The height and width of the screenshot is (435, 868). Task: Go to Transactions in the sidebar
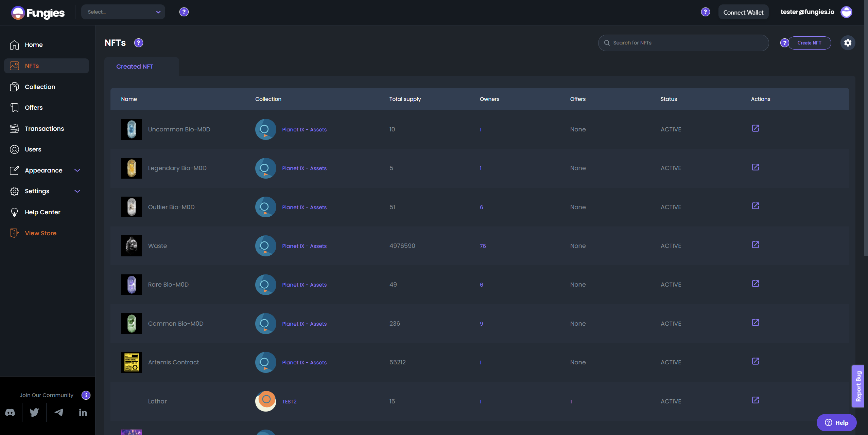pyautogui.click(x=44, y=129)
